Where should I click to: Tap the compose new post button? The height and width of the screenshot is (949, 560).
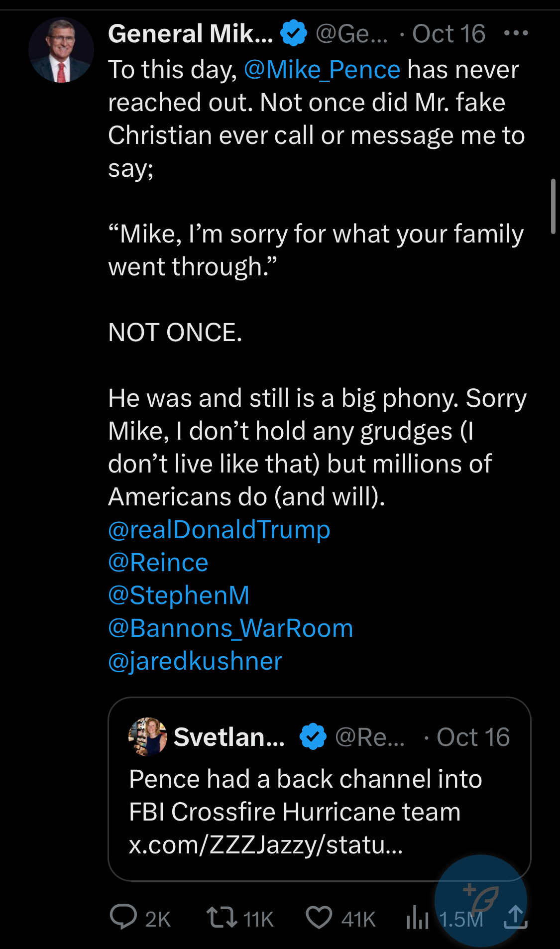coord(480,900)
